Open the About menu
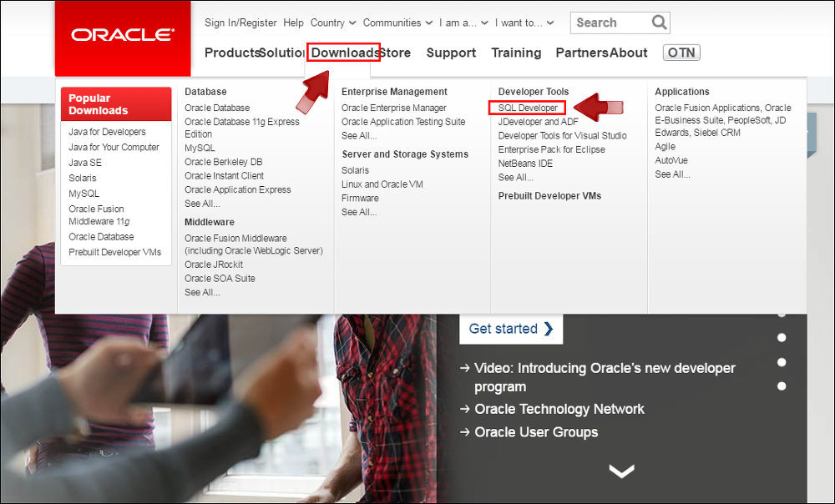The image size is (835, 504). point(629,53)
